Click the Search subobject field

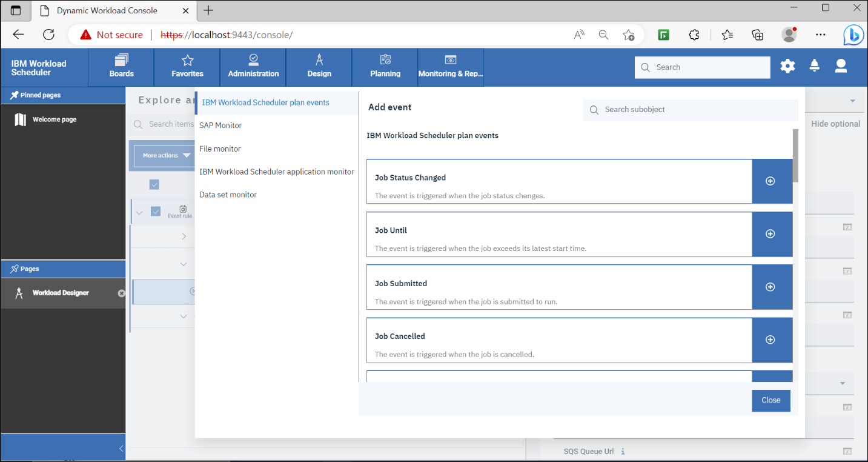coord(691,110)
